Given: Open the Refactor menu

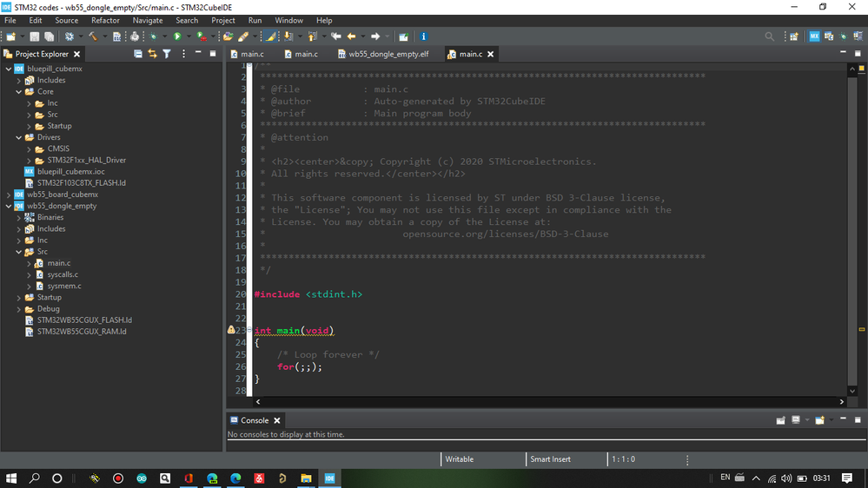Looking at the screenshot, I should [x=105, y=21].
